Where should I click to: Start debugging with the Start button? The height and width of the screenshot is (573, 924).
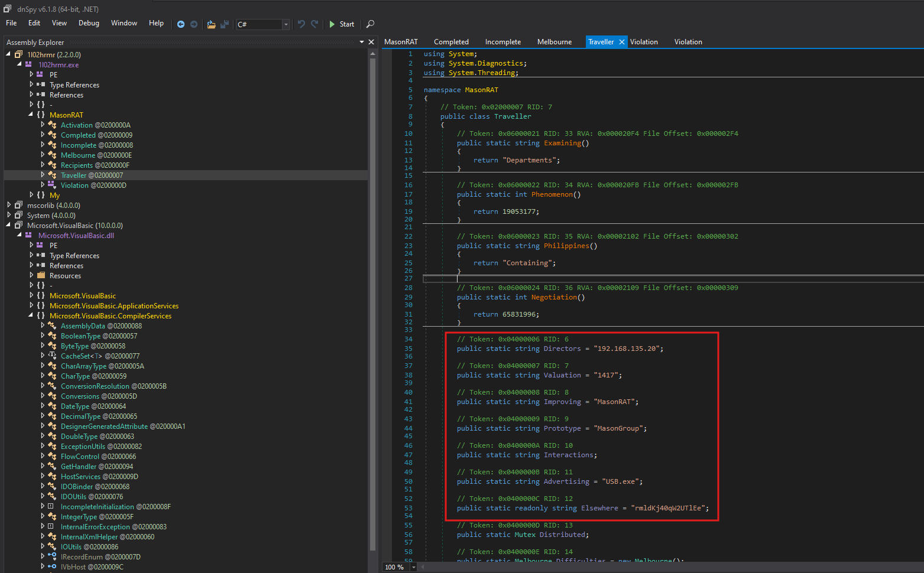tap(342, 24)
